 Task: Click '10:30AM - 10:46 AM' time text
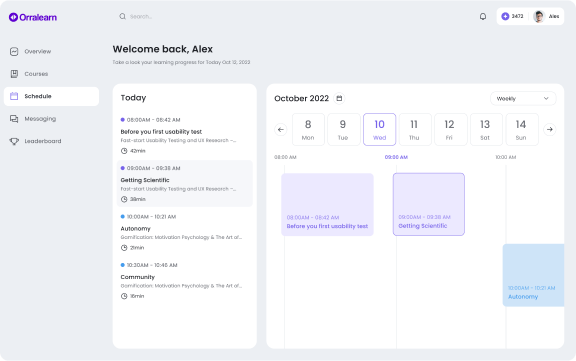pos(152,265)
